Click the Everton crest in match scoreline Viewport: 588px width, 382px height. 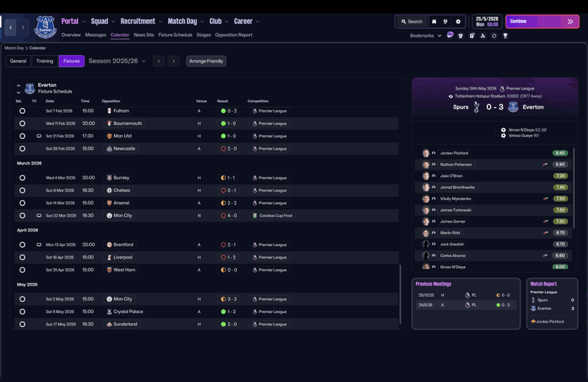513,107
